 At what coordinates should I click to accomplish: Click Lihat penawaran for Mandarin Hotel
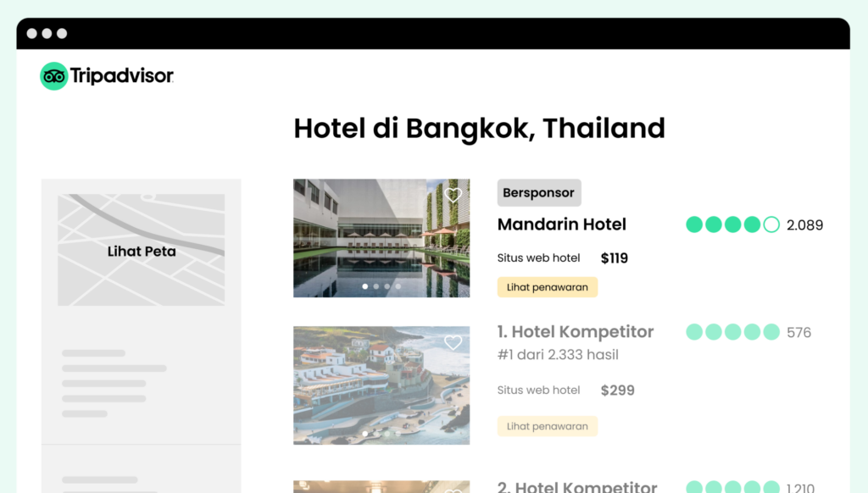547,287
